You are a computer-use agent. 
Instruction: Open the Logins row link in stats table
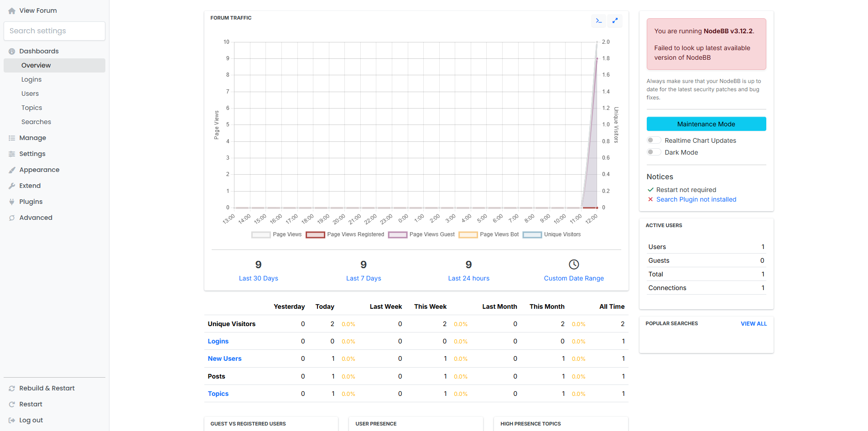(x=218, y=341)
